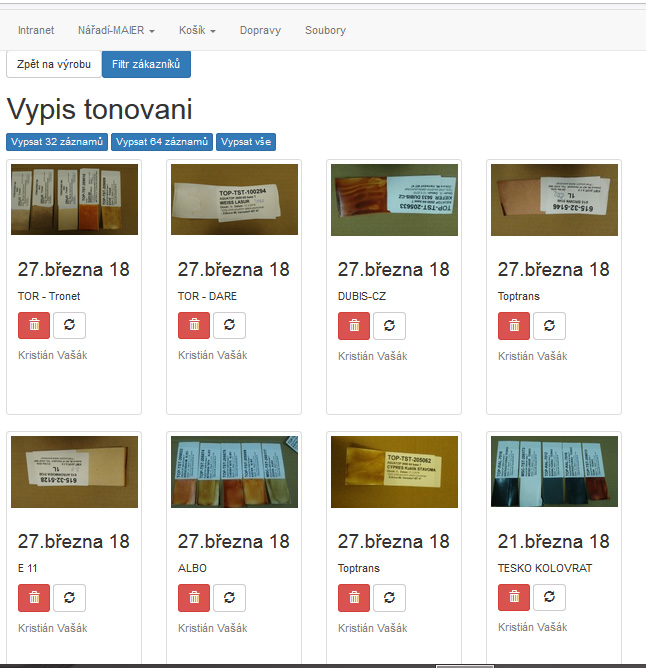Refresh the E 11 card
Screen dimensions: 646x668
69,597
